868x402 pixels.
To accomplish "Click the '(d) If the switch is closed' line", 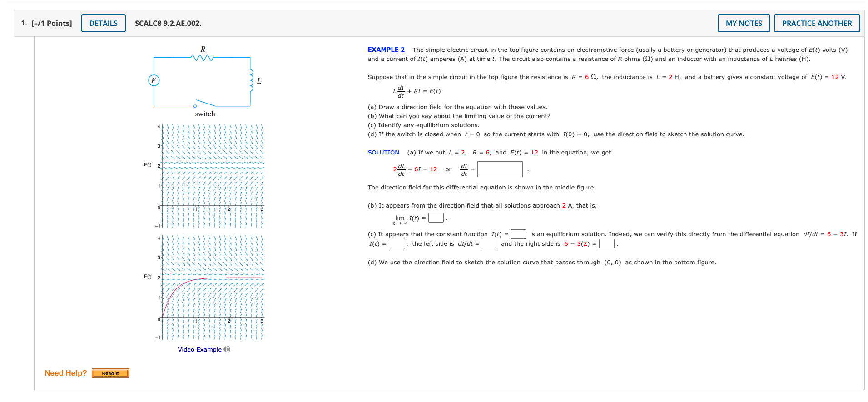I will (x=556, y=134).
